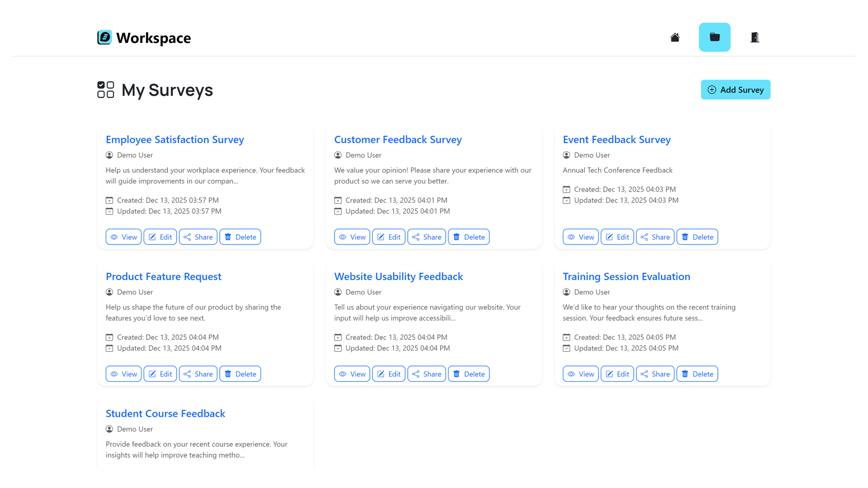View the Product Feature Request survey
Screen dimensions: 868x488
click(x=123, y=374)
